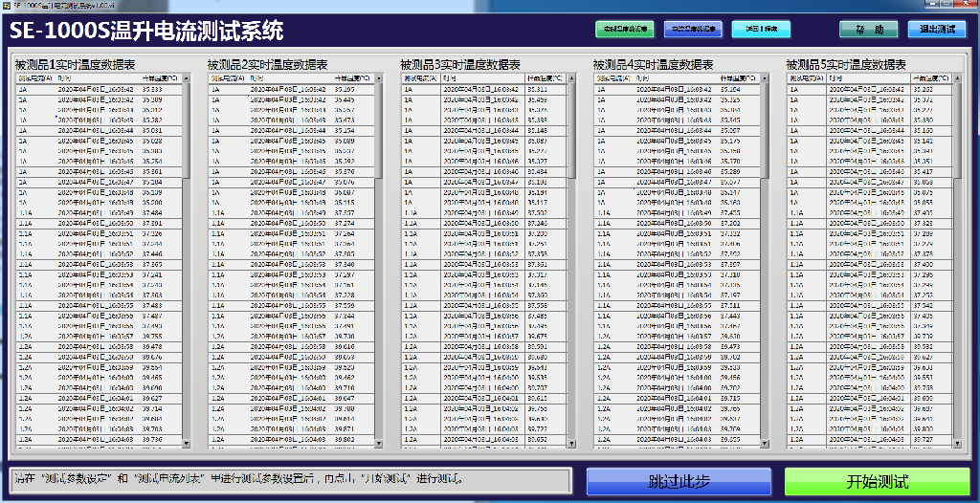This screenshot has height=503, width=980.
Task: Click scroll-down arrow of 被测品4 table
Action: [765, 443]
